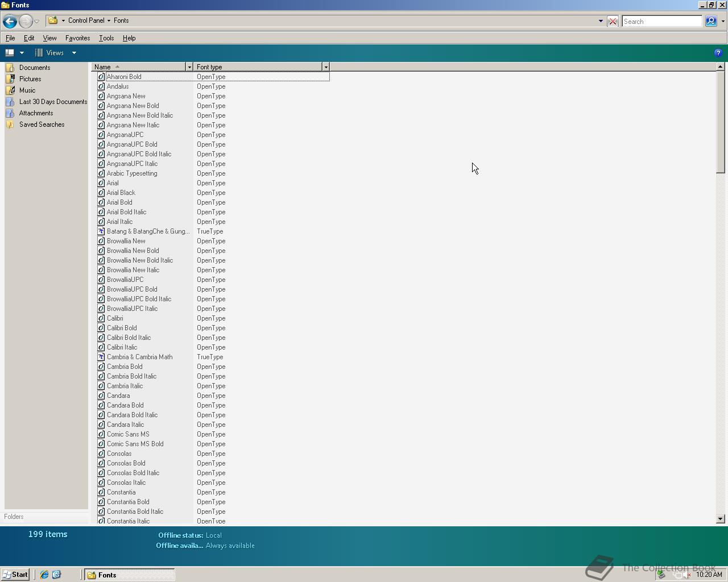The width and height of the screenshot is (728, 582).
Task: Select Comic Sans MS font icon
Action: coord(101,434)
